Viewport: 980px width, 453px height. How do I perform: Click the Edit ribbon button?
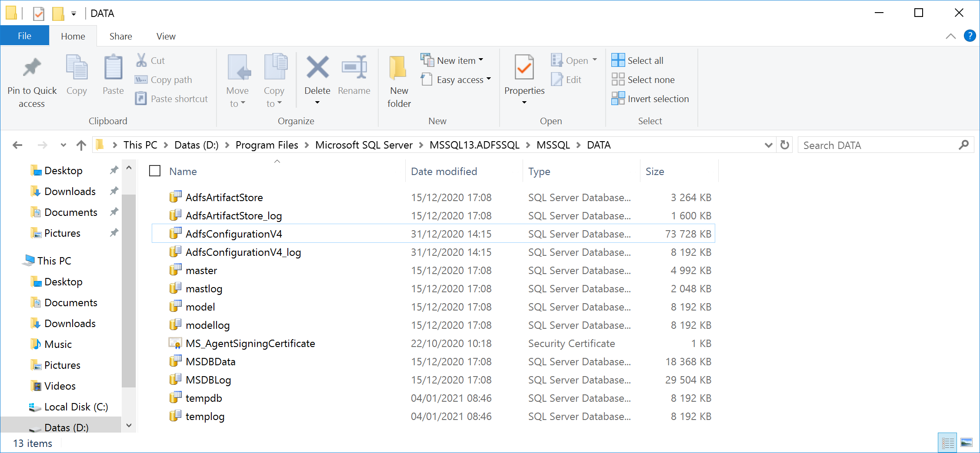(566, 79)
